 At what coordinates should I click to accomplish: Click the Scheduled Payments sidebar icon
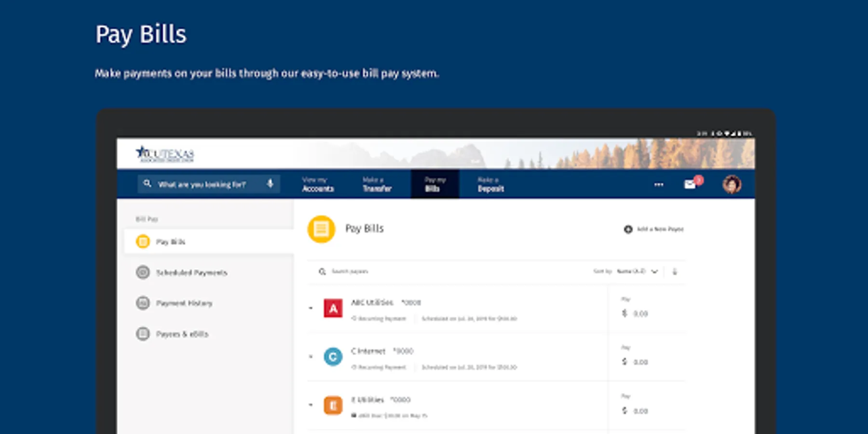[143, 272]
